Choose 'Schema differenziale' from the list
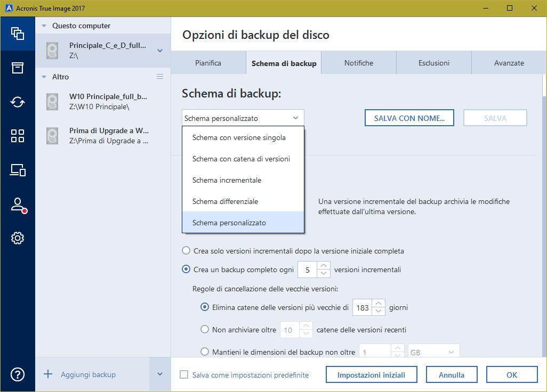The width and height of the screenshot is (547, 392). (x=232, y=201)
